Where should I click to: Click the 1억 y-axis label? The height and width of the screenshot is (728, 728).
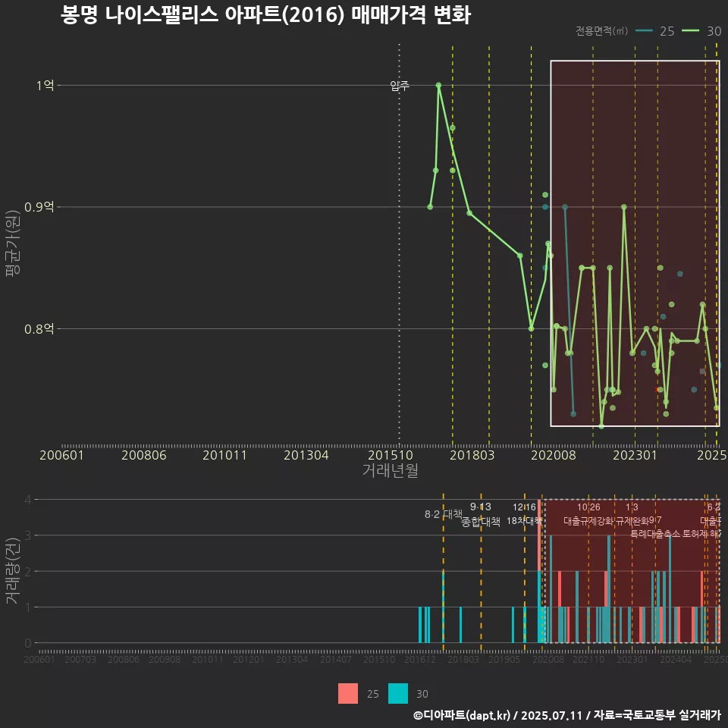[45, 85]
